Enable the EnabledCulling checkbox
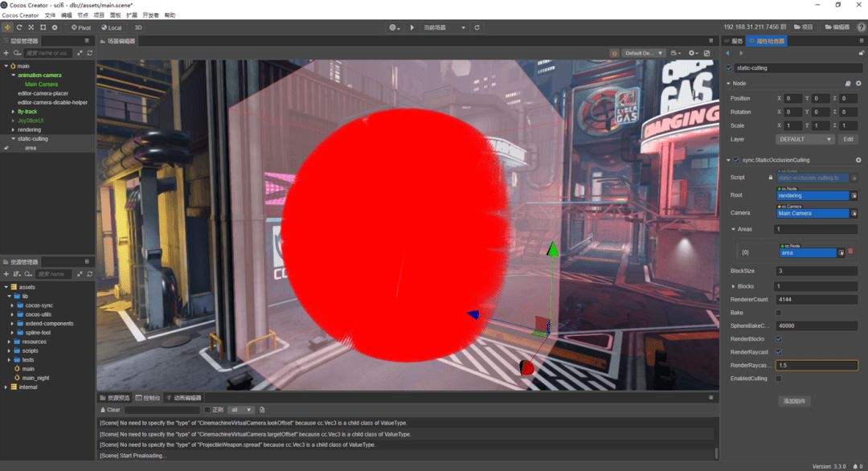 [x=778, y=379]
